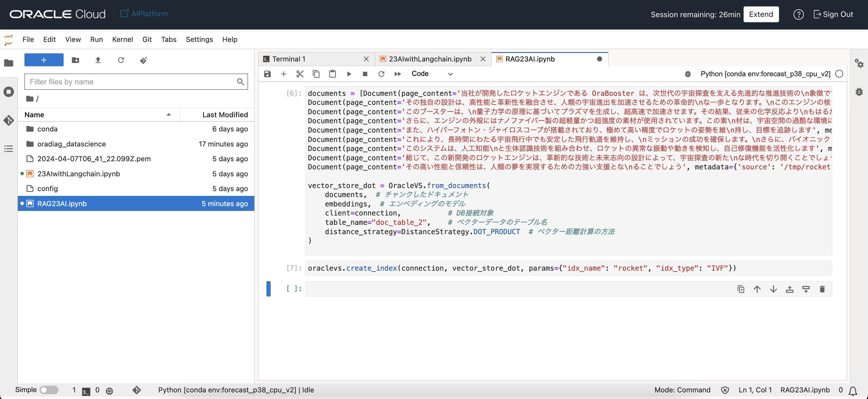Run the selected cell with play icon
This screenshot has width=868, height=399.
(349, 74)
